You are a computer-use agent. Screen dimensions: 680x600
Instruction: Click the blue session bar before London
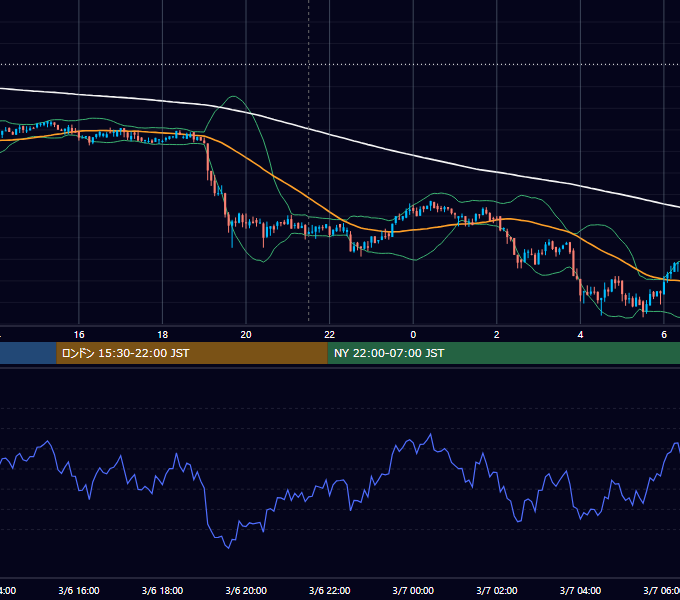[x=28, y=353]
